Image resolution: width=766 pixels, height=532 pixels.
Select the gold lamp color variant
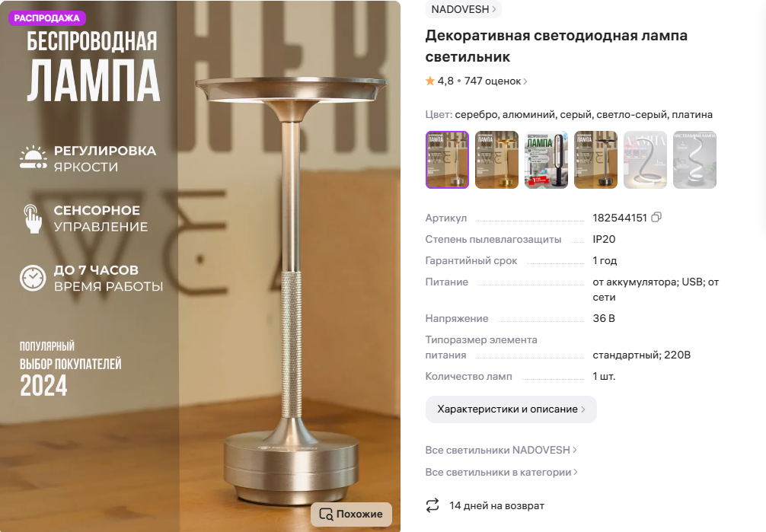[496, 160]
